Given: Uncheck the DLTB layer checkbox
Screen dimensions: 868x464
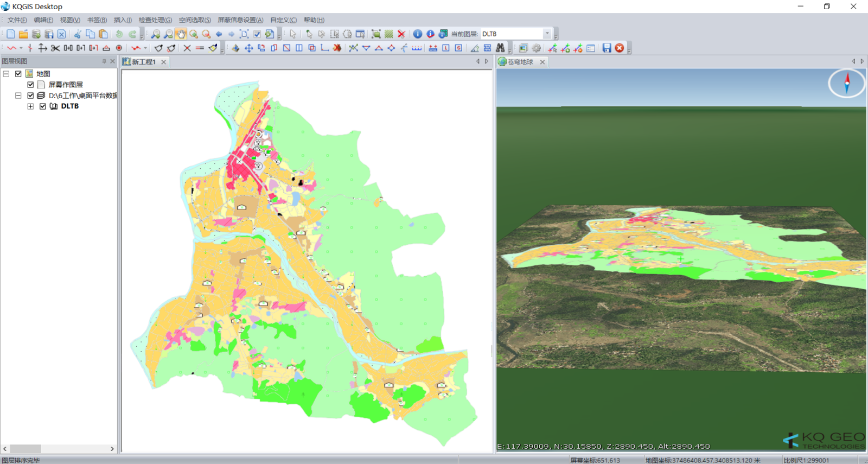Looking at the screenshot, I should point(42,106).
